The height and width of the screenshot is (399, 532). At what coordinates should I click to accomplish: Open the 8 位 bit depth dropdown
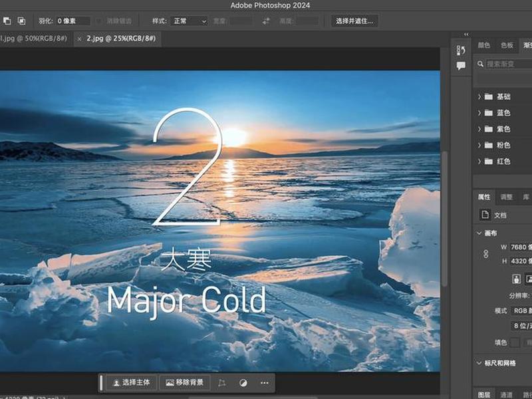[522, 326]
